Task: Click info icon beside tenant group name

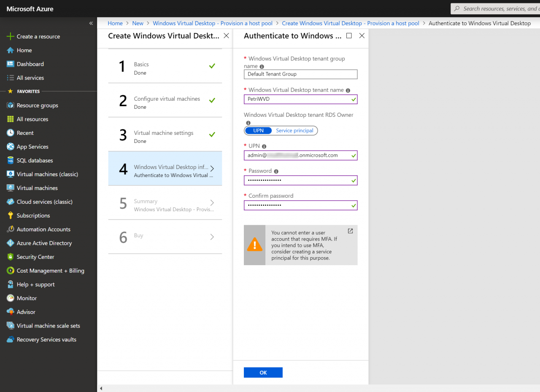Action: point(262,67)
